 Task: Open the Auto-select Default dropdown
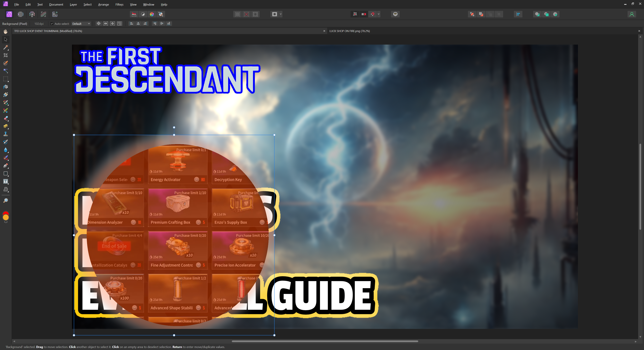[x=81, y=24]
